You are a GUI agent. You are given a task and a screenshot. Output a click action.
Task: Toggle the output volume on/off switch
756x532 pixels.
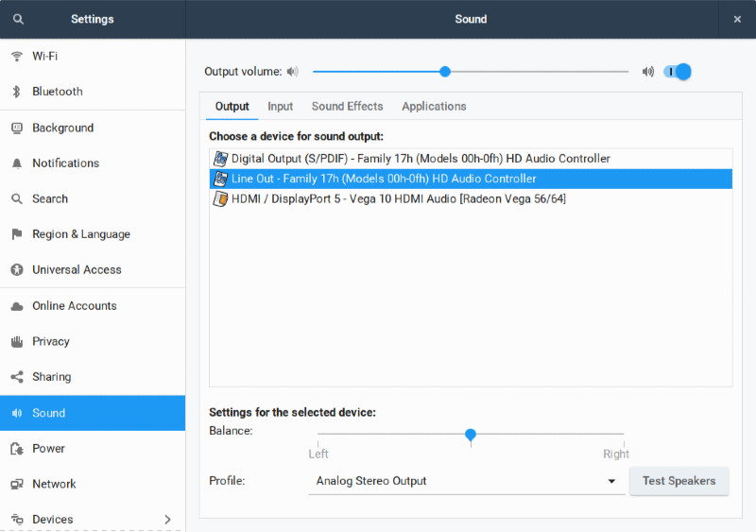point(678,72)
